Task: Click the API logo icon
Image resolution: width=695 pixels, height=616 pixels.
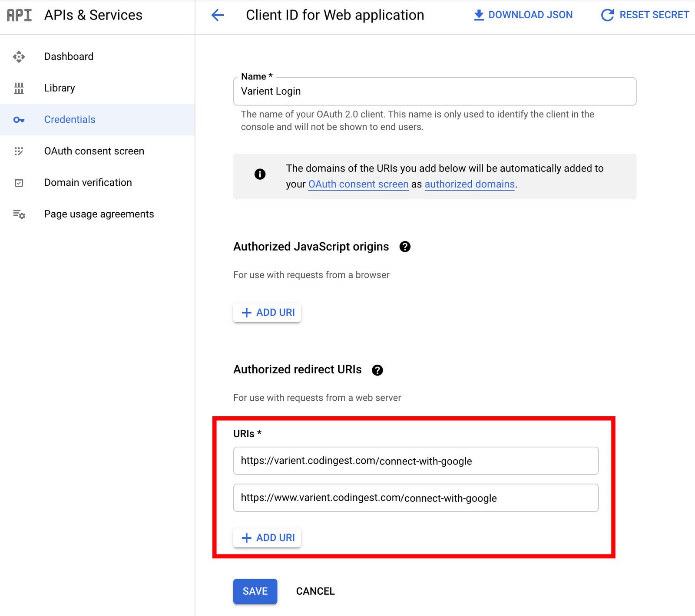Action: click(19, 15)
